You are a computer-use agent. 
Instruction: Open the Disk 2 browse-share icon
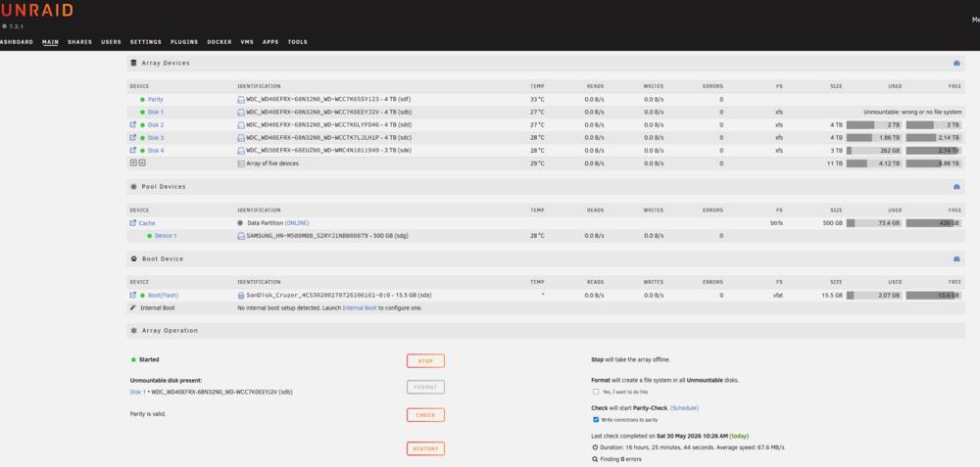pyautogui.click(x=132, y=125)
